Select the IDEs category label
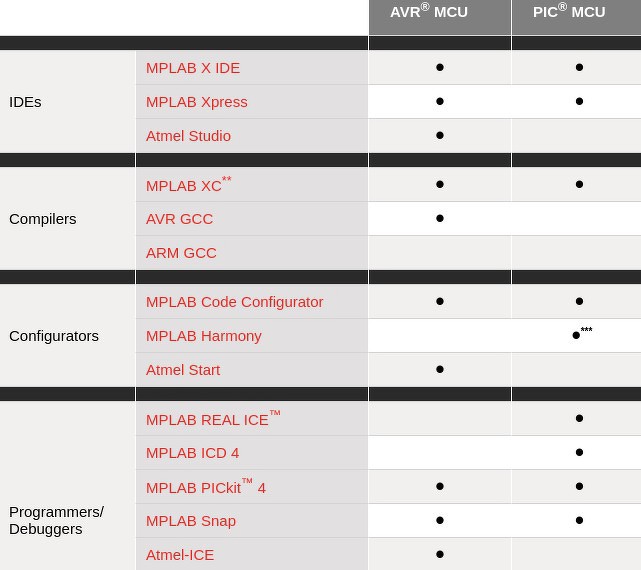 tap(25, 102)
